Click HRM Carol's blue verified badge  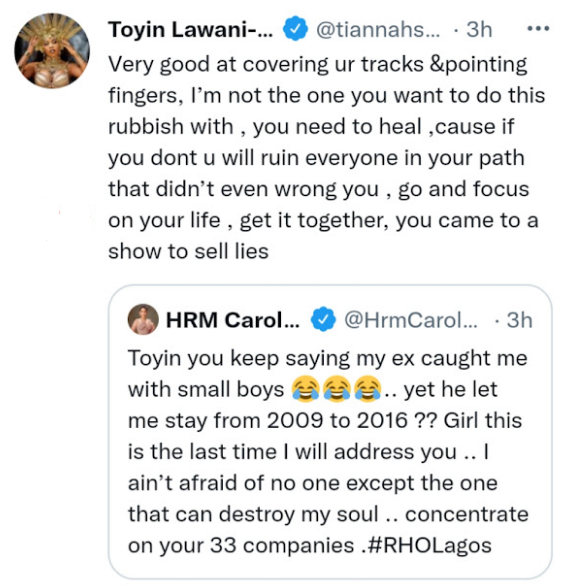(323, 320)
